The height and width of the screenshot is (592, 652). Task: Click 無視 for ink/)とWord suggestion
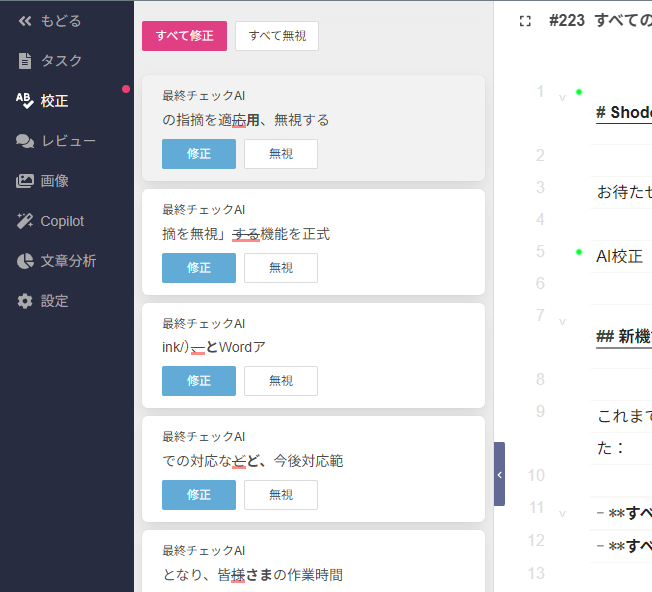pos(281,381)
